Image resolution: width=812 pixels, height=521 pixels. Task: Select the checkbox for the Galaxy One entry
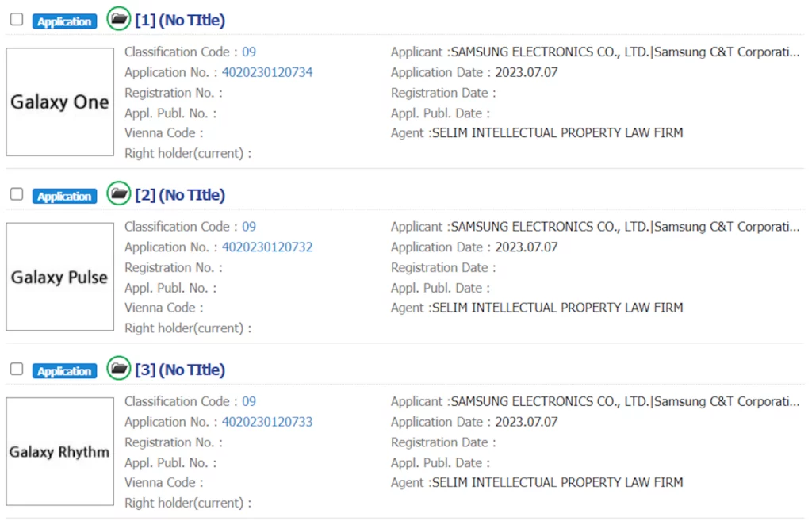(x=17, y=20)
